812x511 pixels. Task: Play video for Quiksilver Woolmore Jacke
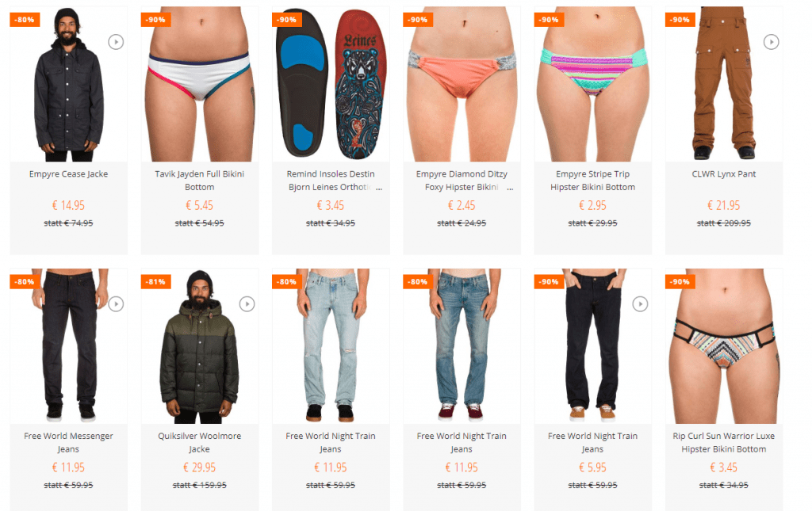pyautogui.click(x=247, y=304)
